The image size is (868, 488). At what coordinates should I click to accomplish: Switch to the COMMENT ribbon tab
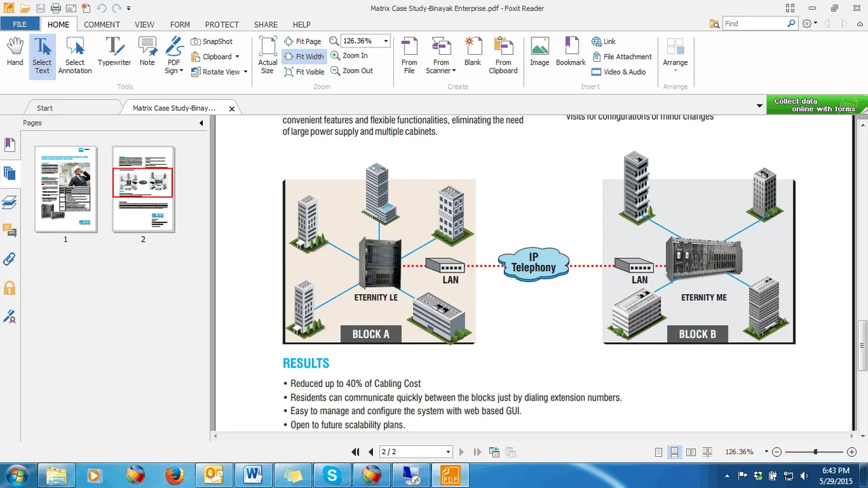click(102, 24)
